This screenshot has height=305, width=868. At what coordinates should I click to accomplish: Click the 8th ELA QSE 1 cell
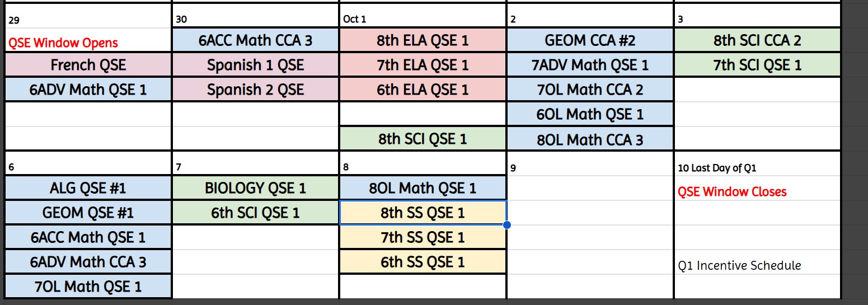pos(423,40)
